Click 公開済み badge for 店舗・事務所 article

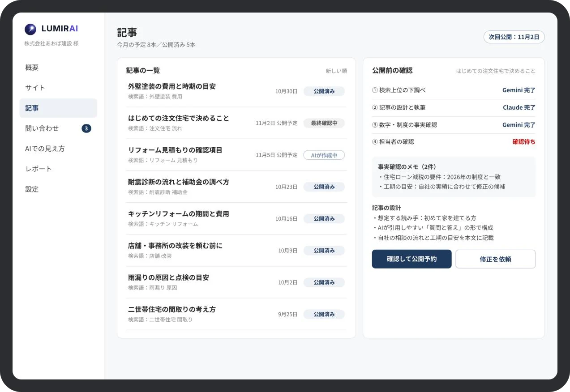click(x=324, y=251)
